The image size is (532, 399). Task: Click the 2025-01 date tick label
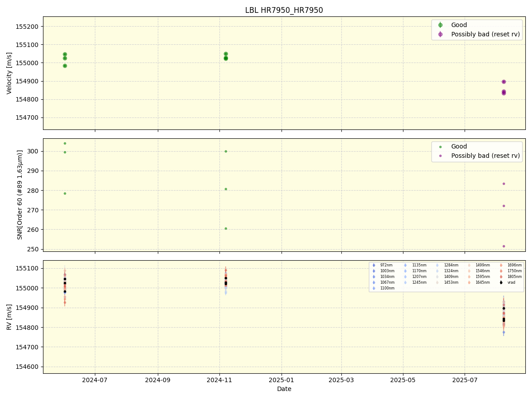click(282, 380)
